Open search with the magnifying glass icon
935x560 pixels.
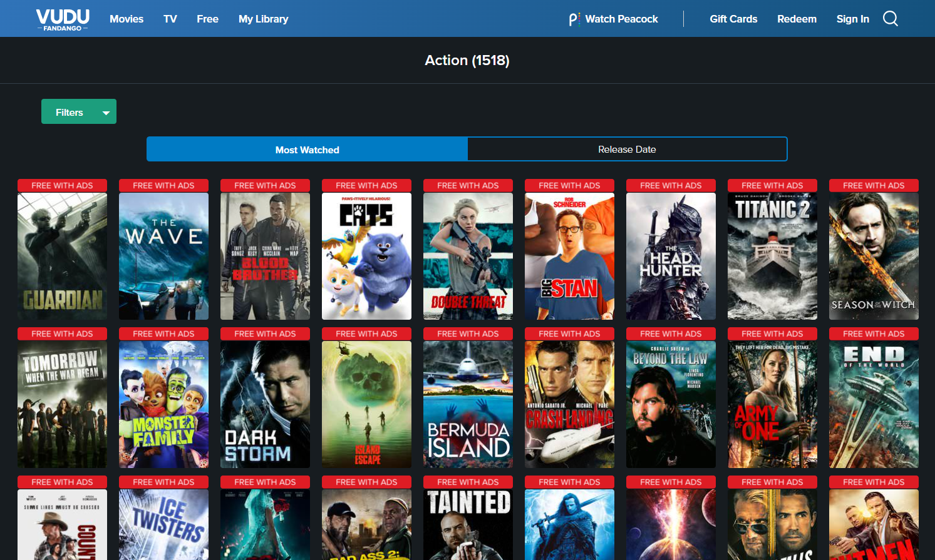click(x=890, y=19)
